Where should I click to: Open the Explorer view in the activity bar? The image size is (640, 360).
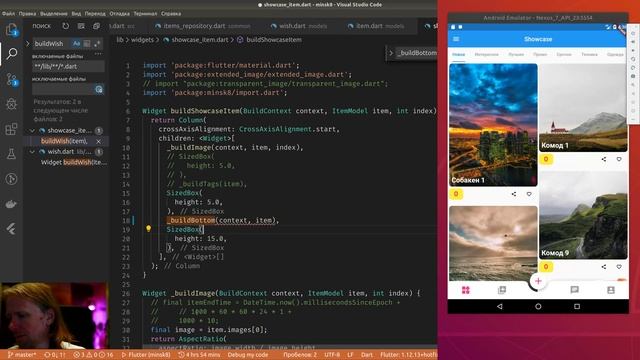(11, 29)
